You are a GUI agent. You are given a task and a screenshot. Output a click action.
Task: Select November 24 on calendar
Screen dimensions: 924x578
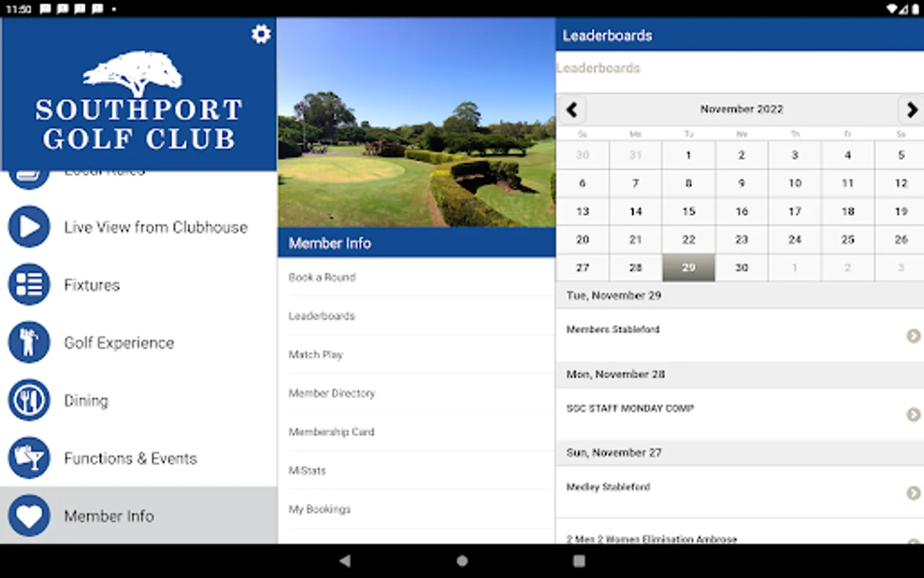[x=795, y=240]
